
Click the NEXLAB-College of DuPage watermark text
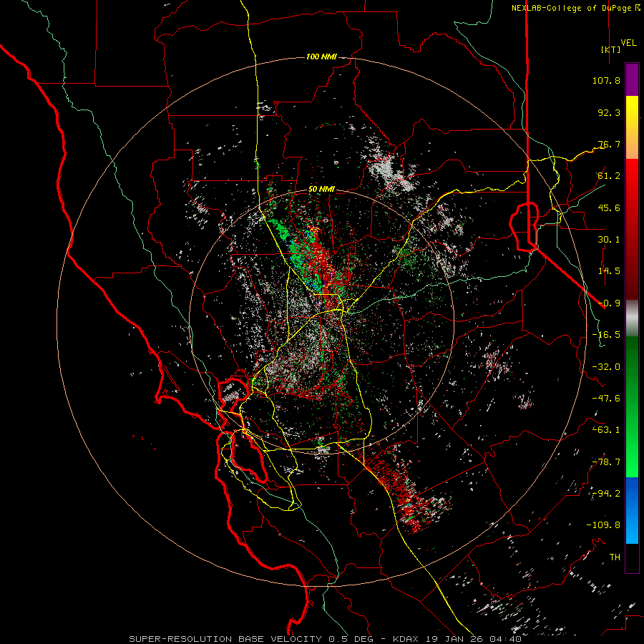coord(575,8)
